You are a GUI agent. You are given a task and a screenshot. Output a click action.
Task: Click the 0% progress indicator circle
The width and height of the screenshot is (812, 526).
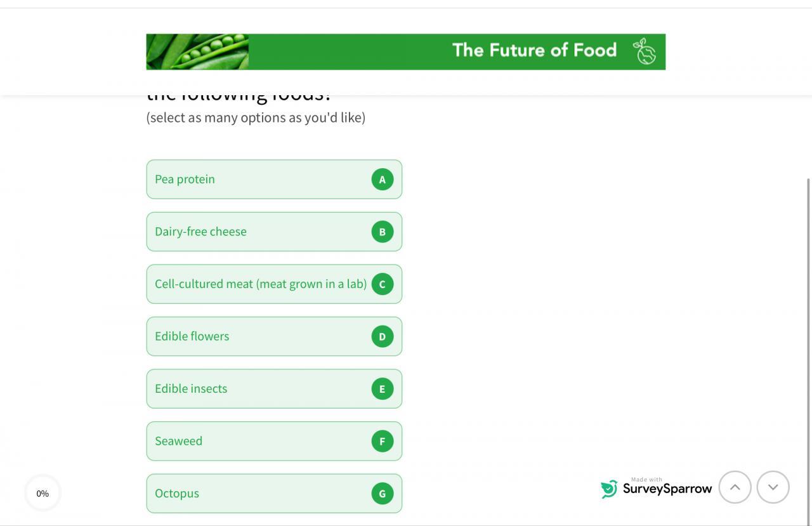tap(43, 493)
